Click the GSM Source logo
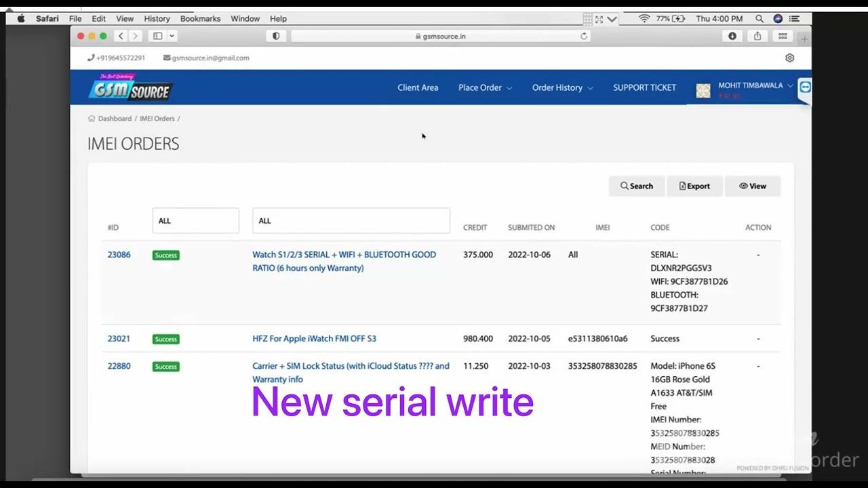This screenshot has height=488, width=868. (x=130, y=87)
